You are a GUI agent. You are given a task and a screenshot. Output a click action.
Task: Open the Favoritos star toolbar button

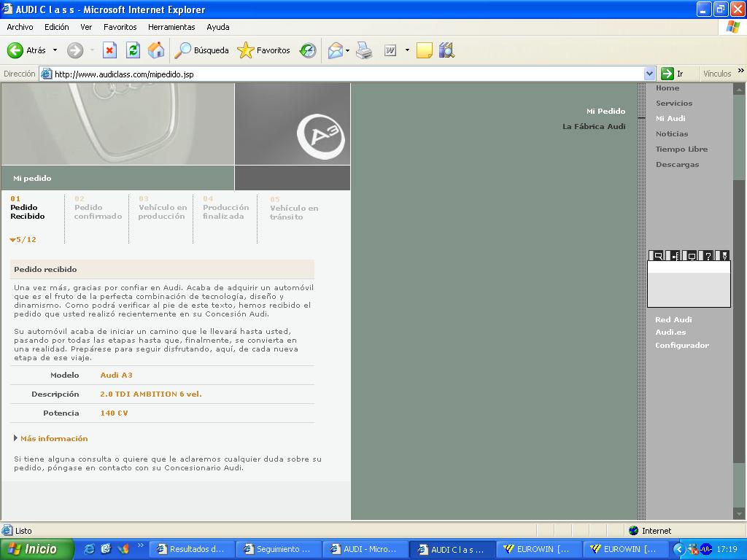(263, 50)
